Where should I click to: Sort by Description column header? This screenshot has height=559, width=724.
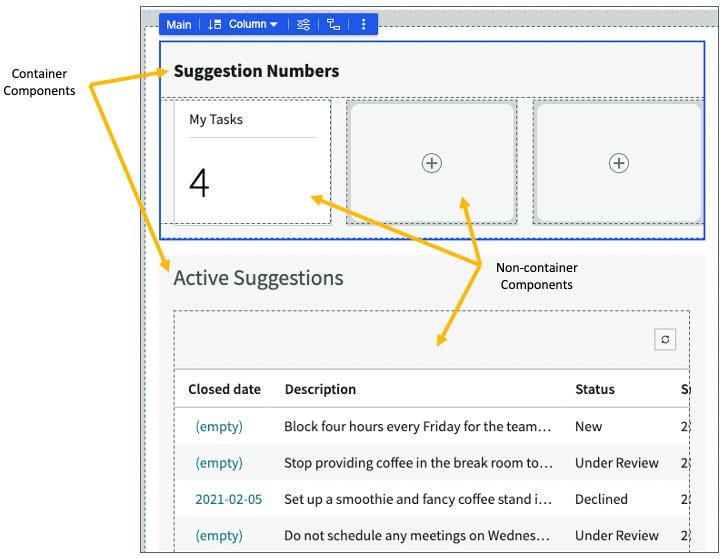pos(320,390)
